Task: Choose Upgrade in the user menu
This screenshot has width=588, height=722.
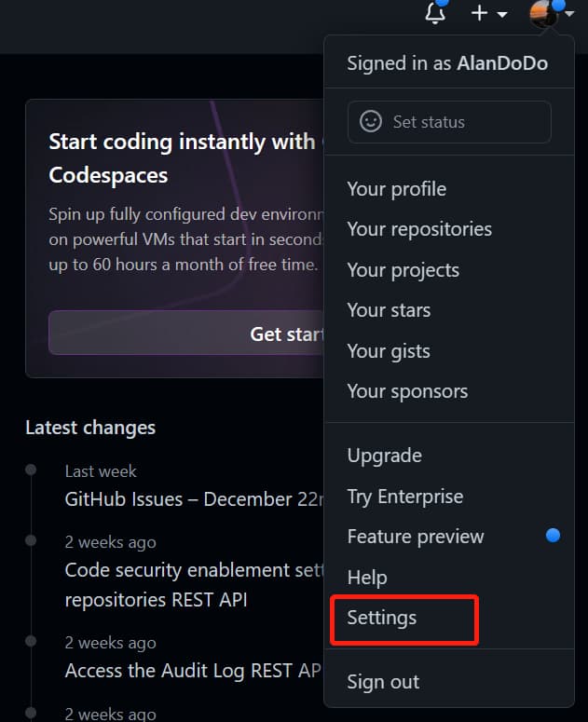Action: point(384,456)
